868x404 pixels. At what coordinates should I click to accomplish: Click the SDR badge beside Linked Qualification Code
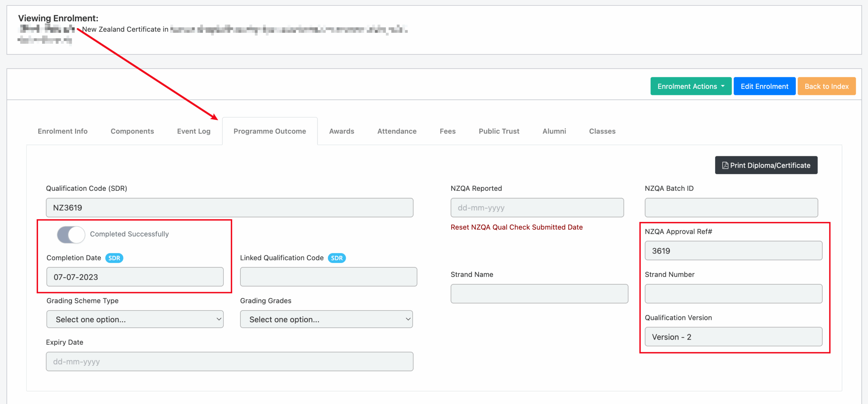(x=336, y=258)
